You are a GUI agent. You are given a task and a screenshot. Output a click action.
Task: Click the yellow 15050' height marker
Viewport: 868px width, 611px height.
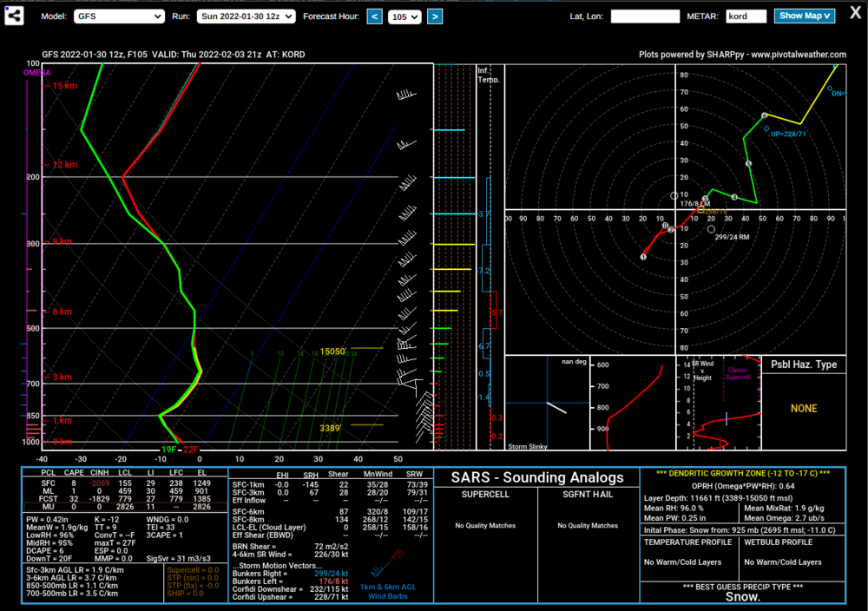click(332, 351)
